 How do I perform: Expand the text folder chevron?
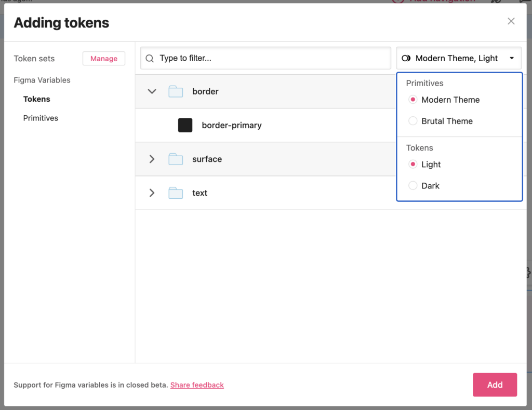[152, 193]
